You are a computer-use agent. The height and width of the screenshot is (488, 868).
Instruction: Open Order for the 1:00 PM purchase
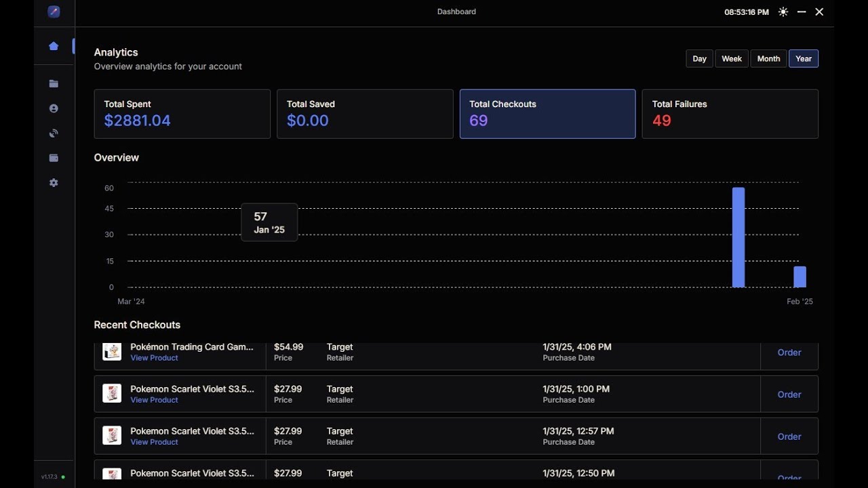tap(789, 394)
